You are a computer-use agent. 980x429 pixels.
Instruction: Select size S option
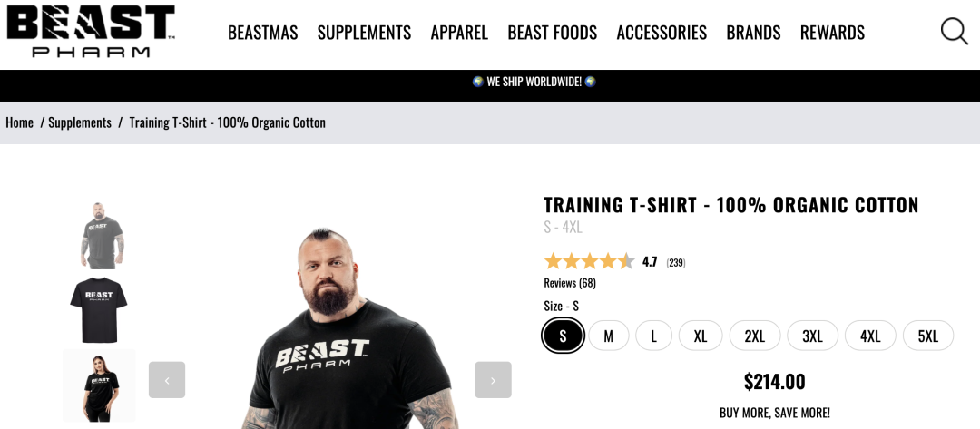(x=563, y=336)
